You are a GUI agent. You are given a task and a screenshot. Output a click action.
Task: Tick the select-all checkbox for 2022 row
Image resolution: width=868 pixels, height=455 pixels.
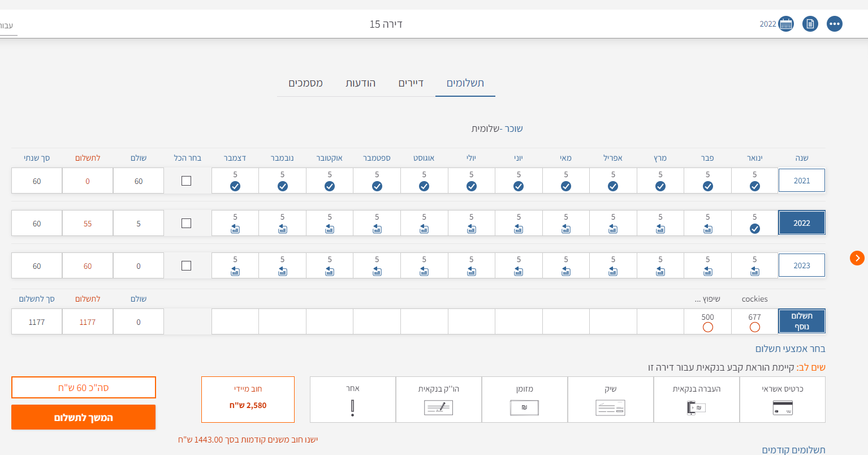pos(186,224)
